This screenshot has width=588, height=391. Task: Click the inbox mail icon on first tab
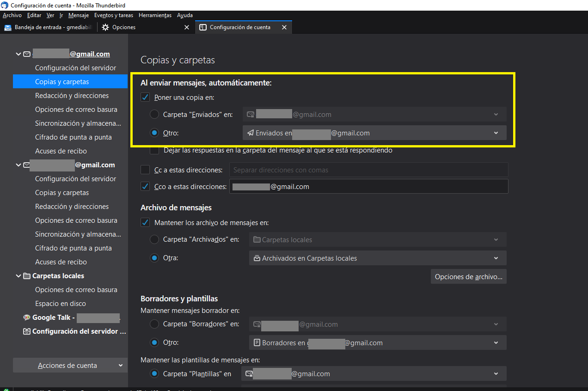[8, 27]
